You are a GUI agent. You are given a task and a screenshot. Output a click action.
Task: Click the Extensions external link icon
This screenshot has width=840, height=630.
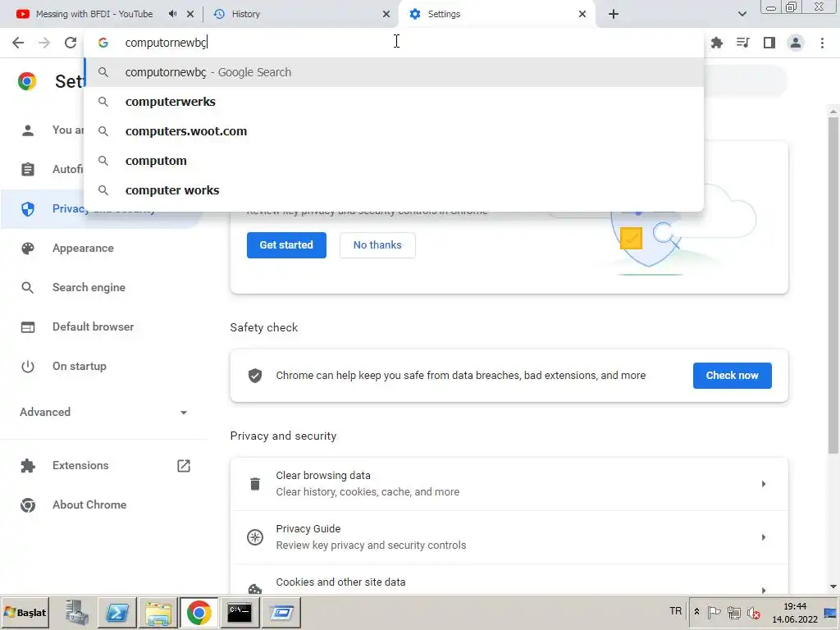(x=184, y=466)
